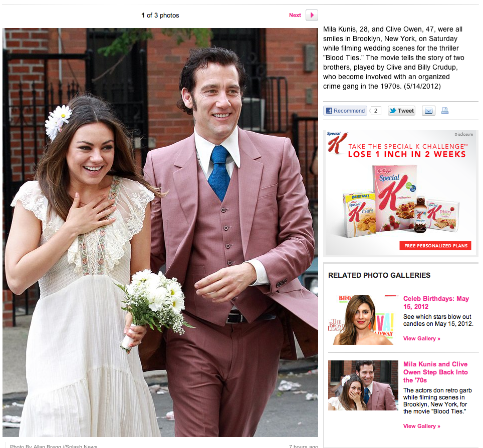
Task: Share the photo via Tweet button
Action: pyautogui.click(x=401, y=111)
